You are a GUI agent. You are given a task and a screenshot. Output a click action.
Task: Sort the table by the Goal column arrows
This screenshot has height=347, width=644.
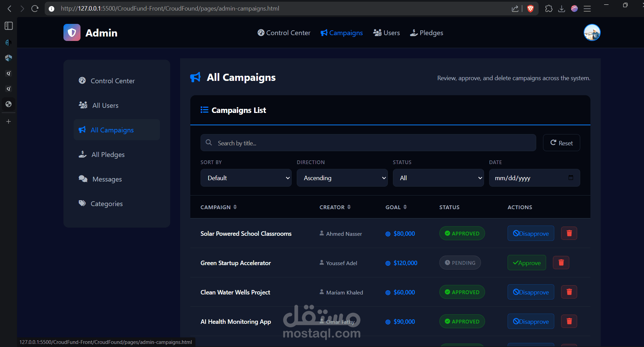pos(405,207)
